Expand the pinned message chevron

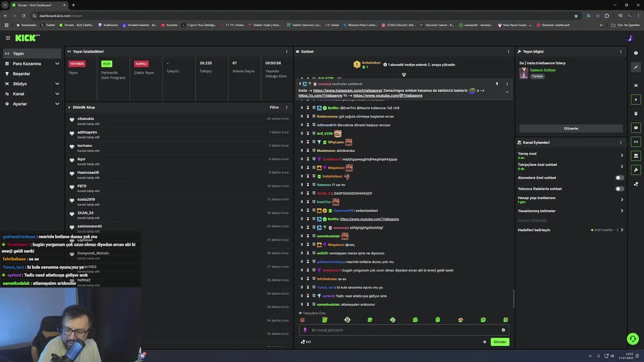tap(507, 92)
